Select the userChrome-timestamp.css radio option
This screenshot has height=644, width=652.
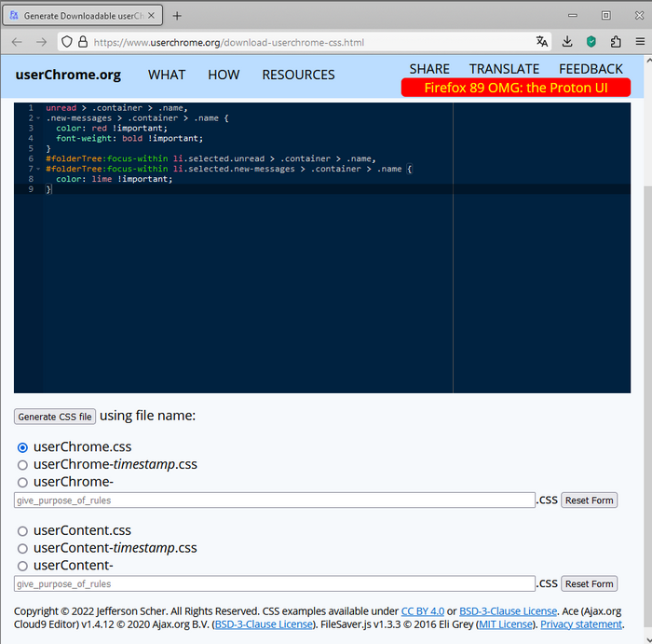22,465
